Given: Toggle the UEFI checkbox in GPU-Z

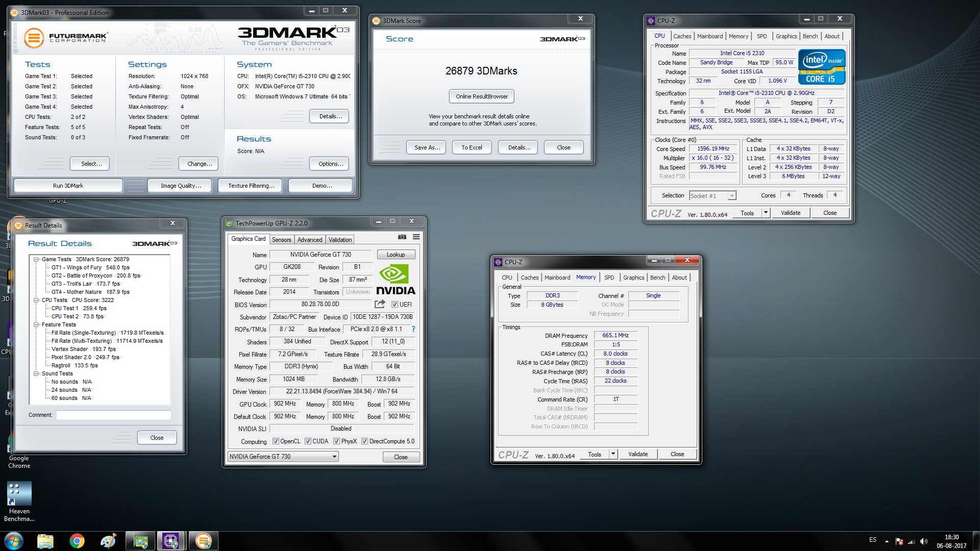Looking at the screenshot, I should pos(395,305).
